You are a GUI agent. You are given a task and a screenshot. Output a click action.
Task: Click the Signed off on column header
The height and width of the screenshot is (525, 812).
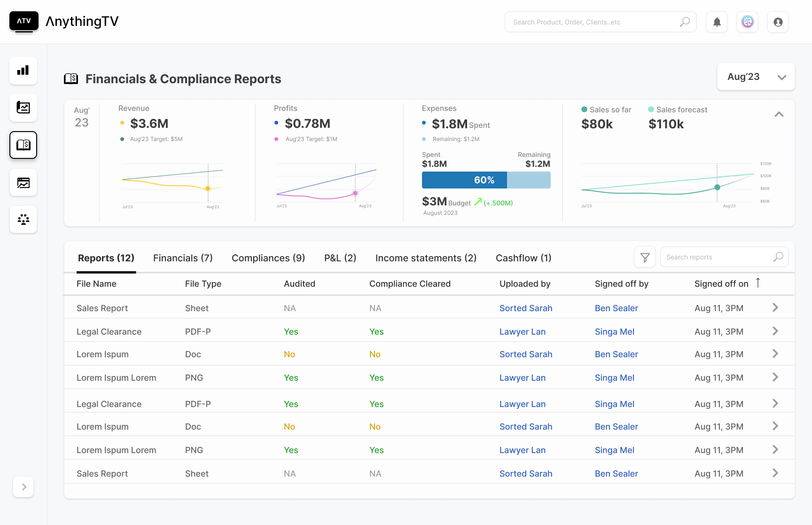coord(721,284)
